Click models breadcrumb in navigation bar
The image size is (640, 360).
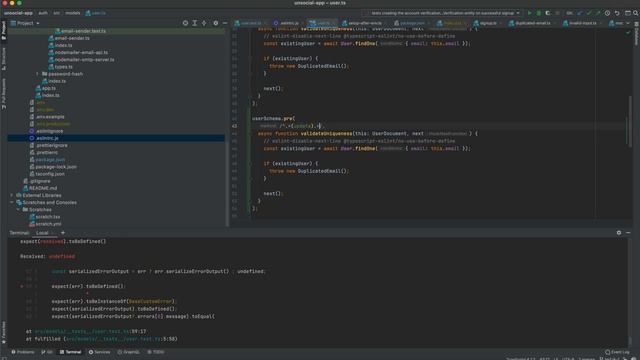73,13
